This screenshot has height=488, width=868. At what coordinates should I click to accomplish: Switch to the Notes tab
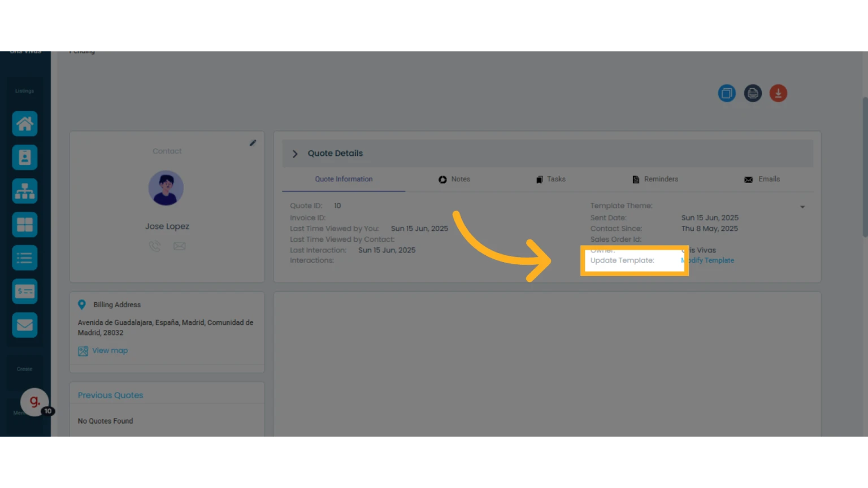pyautogui.click(x=454, y=179)
